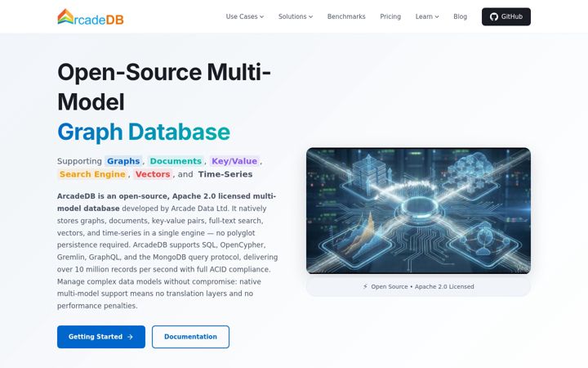Click the Time-Series text
This screenshot has height=368, width=588.
(225, 174)
